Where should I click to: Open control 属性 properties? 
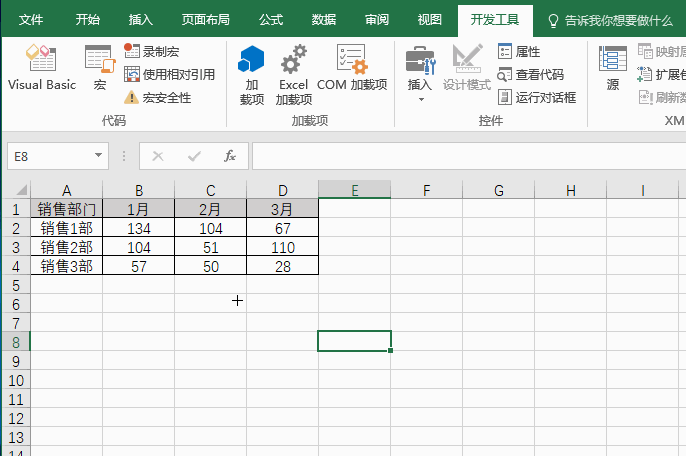[519, 51]
